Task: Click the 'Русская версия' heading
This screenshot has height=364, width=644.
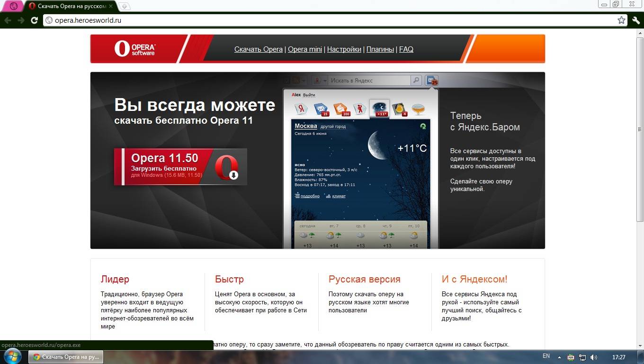Action: coord(365,279)
